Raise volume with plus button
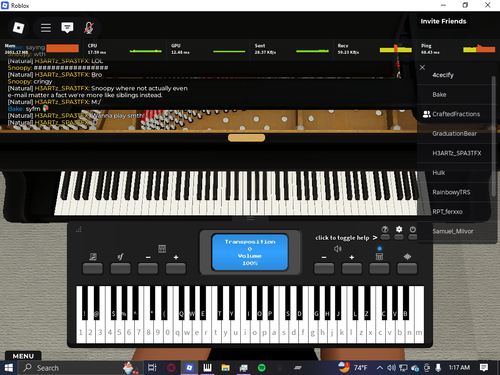 tap(352, 268)
